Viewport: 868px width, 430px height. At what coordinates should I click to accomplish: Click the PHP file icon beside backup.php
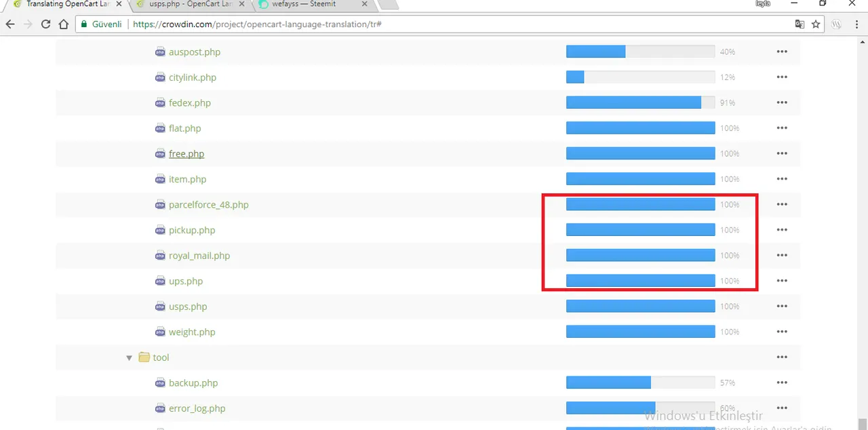160,383
